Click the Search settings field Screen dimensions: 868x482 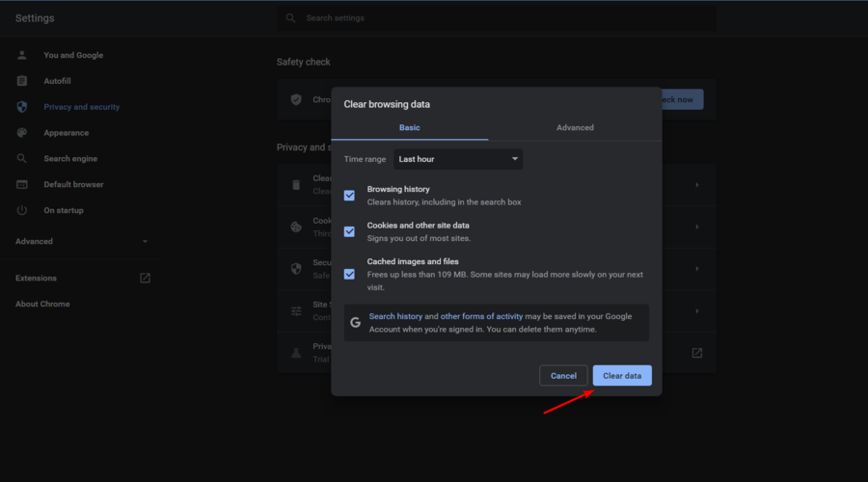click(496, 18)
